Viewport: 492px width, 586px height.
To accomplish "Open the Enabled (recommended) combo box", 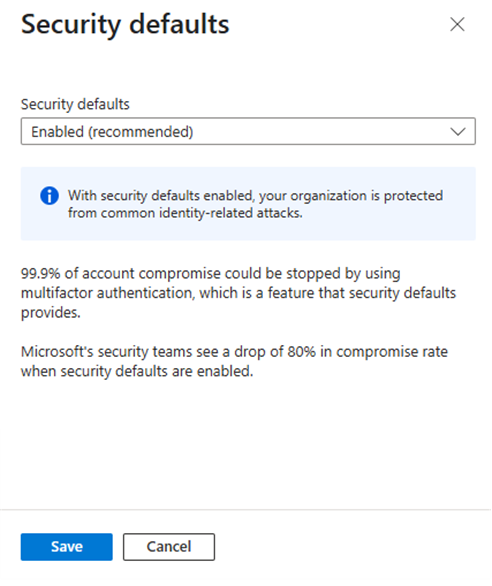I will pyautogui.click(x=248, y=131).
